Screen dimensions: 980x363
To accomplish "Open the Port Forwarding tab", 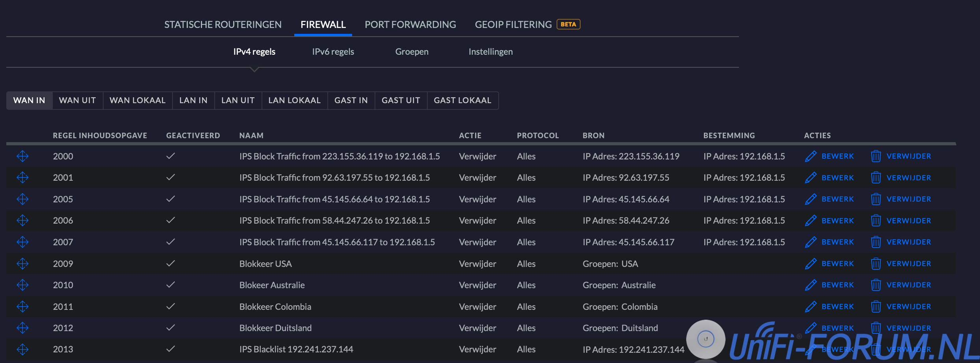I will [x=410, y=24].
